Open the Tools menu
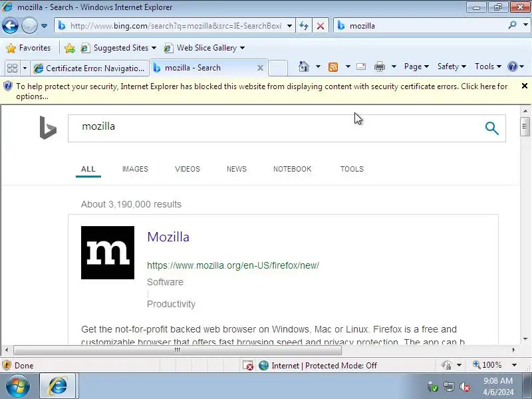532x399 pixels. point(488,66)
